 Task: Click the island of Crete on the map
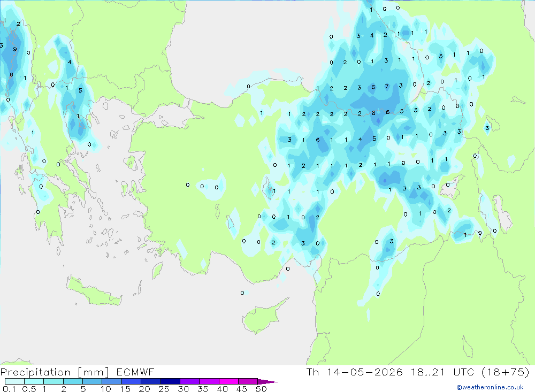coord(94,291)
